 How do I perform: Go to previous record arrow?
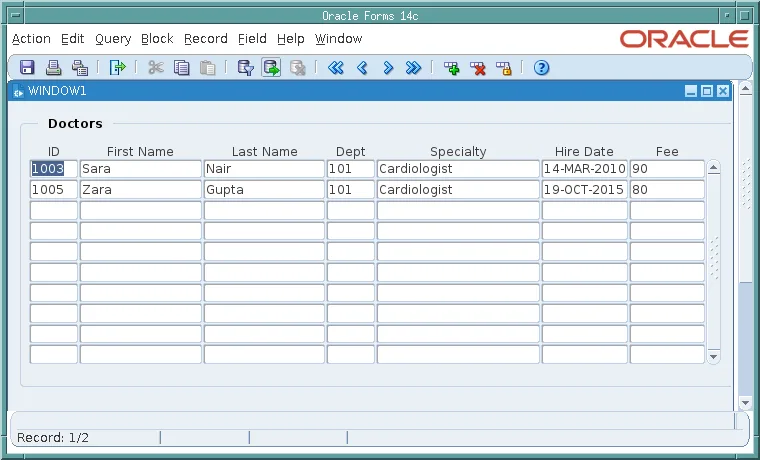coord(362,67)
